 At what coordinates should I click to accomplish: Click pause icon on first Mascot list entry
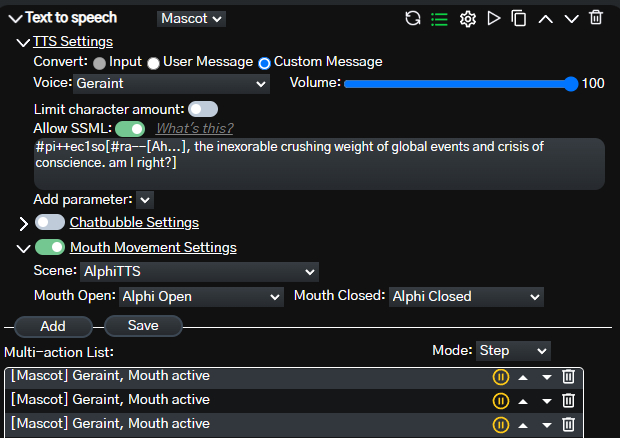501,377
